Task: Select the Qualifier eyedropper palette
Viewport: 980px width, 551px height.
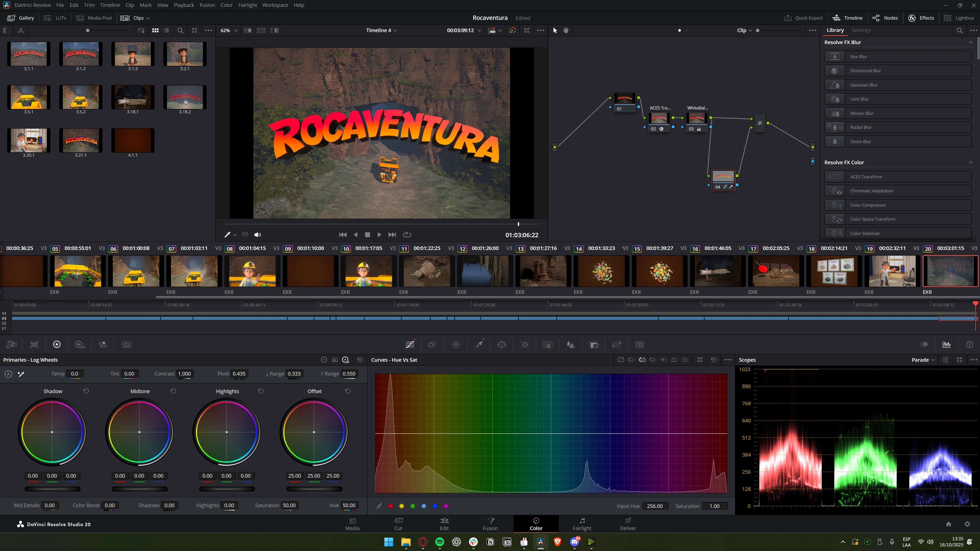Action: tap(479, 345)
